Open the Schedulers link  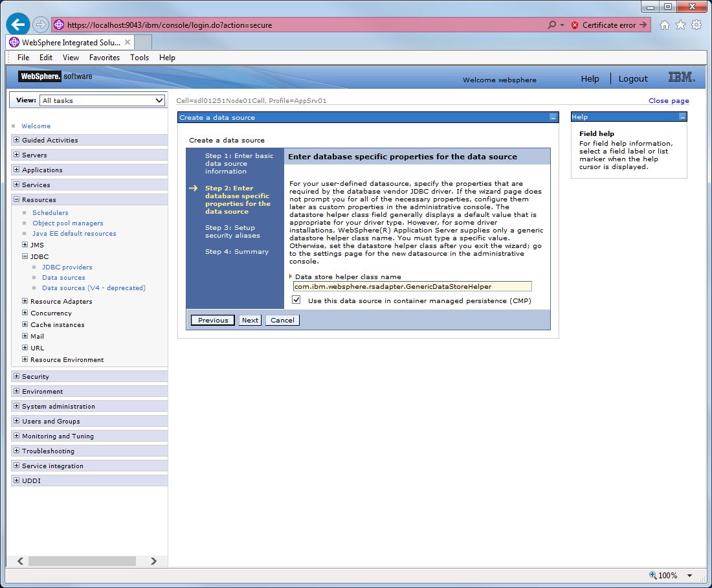[x=50, y=212]
